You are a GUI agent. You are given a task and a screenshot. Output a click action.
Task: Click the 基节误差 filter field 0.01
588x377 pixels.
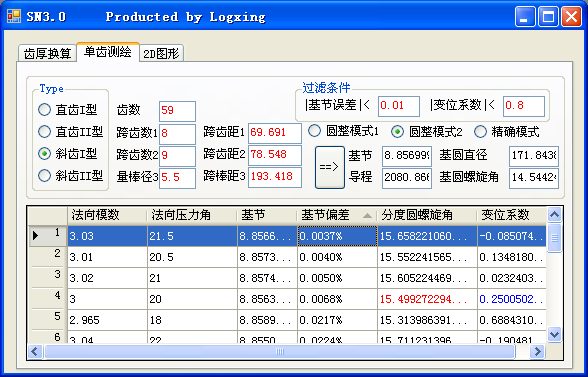coord(399,106)
